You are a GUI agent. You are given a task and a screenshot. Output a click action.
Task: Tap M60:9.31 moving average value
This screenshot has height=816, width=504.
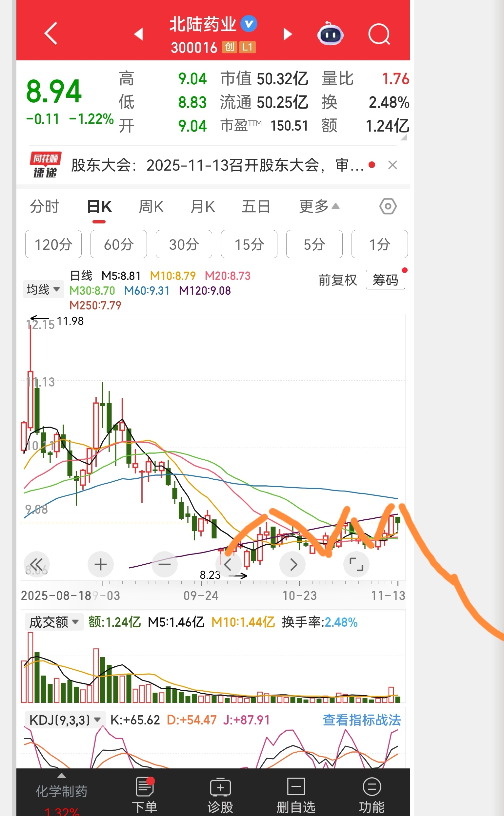tap(147, 290)
